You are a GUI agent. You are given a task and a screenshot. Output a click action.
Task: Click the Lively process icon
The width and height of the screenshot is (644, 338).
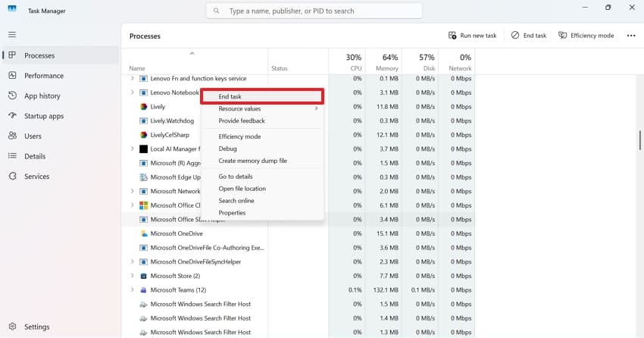point(143,106)
